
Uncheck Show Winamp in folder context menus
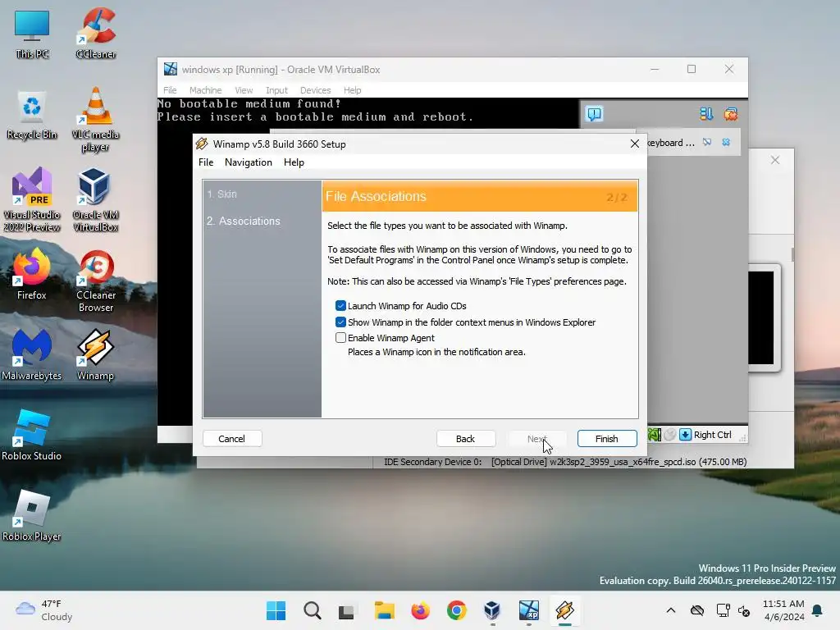[340, 322]
